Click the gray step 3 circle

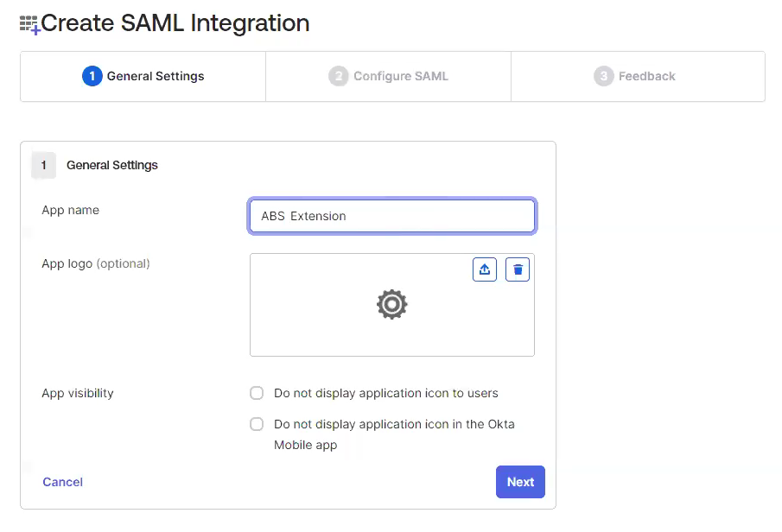click(603, 76)
